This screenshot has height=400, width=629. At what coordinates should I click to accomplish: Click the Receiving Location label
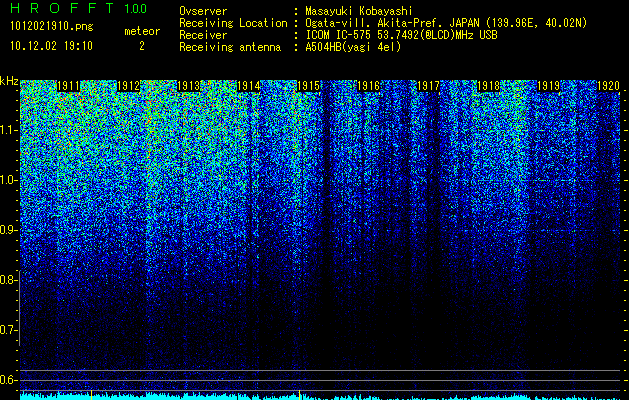tap(233, 23)
